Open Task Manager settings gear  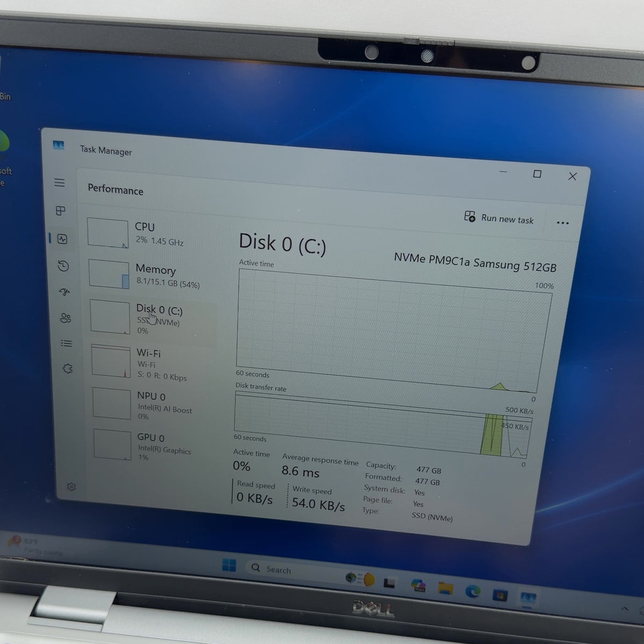click(x=71, y=487)
